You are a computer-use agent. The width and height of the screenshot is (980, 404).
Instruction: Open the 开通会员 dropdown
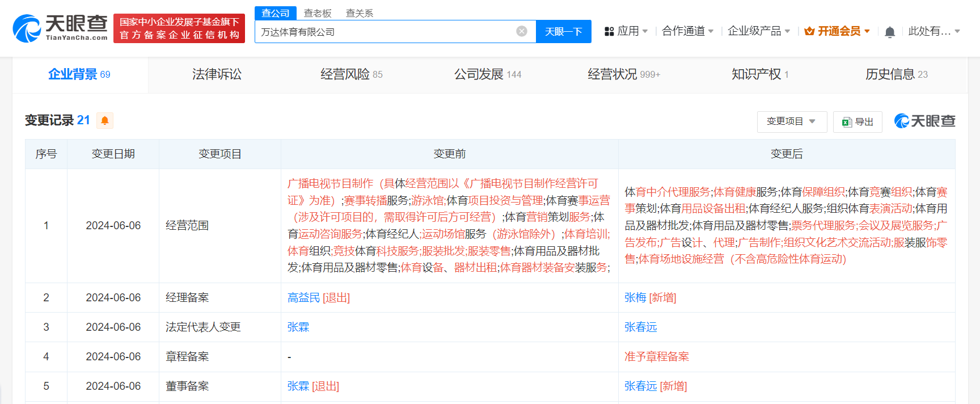point(837,31)
